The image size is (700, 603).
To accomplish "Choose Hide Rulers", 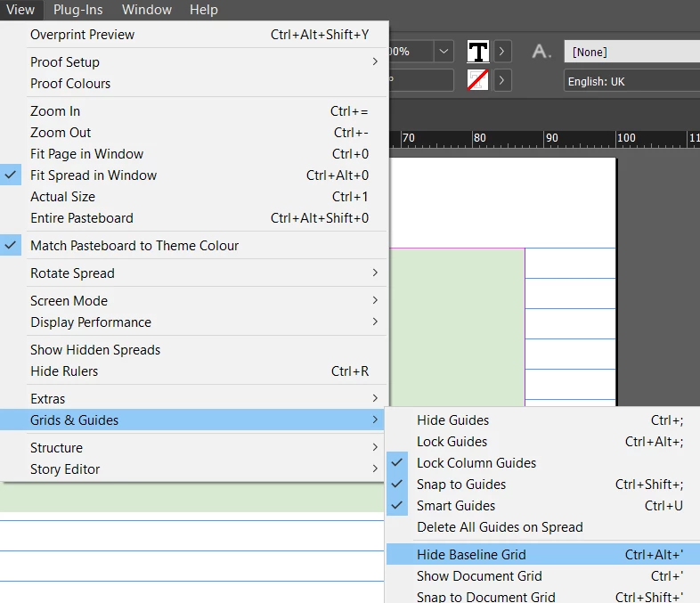I will pos(193,371).
